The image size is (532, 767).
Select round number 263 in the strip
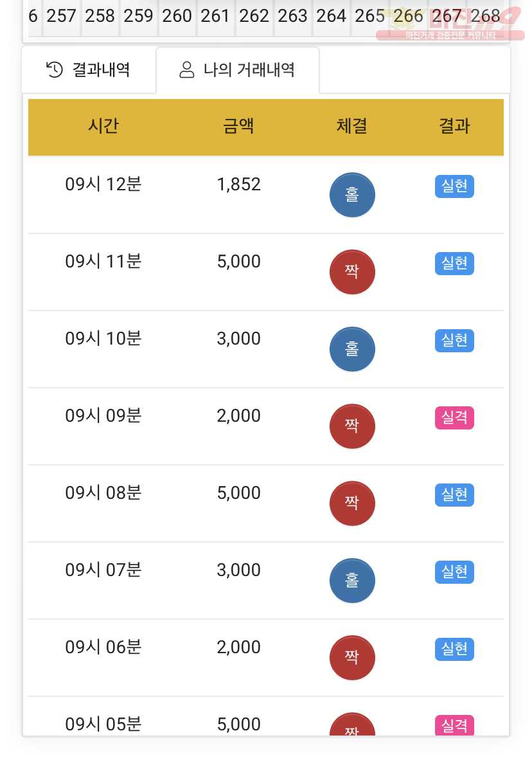(x=292, y=16)
